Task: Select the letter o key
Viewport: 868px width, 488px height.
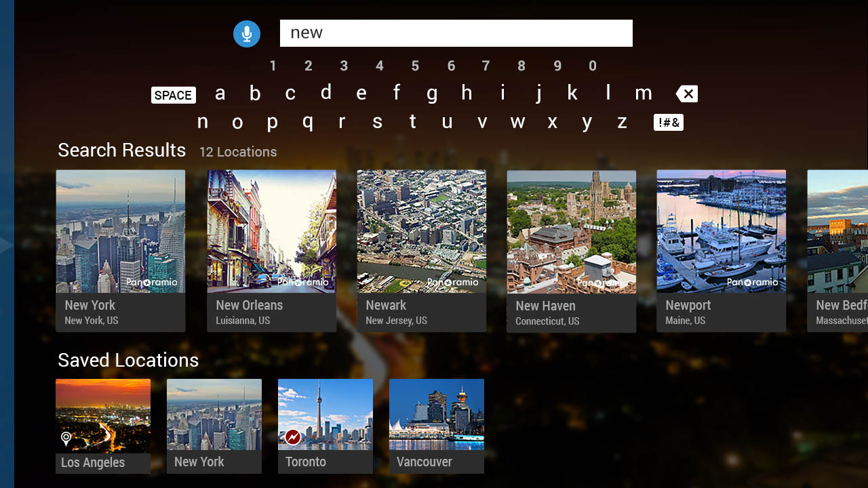Action: [x=237, y=122]
